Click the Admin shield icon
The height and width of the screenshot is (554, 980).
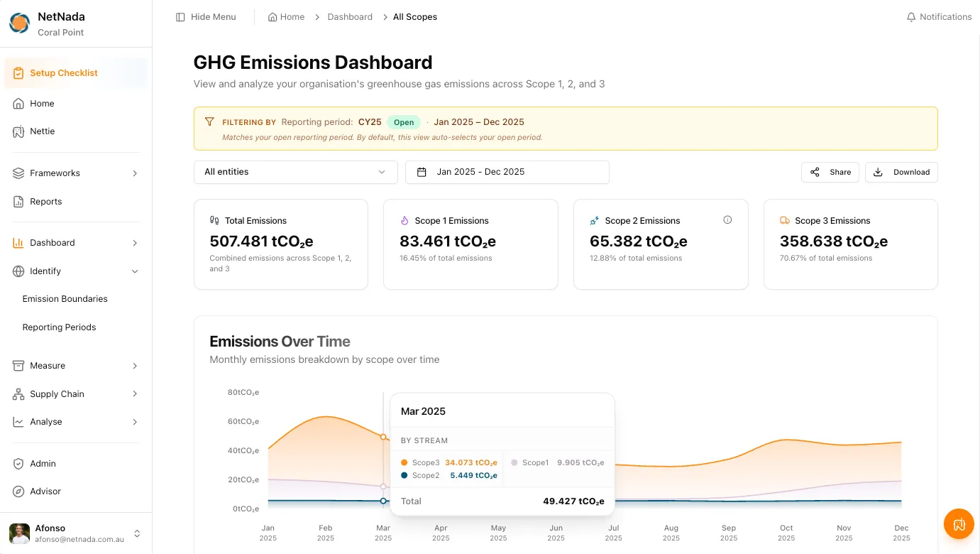click(x=18, y=464)
